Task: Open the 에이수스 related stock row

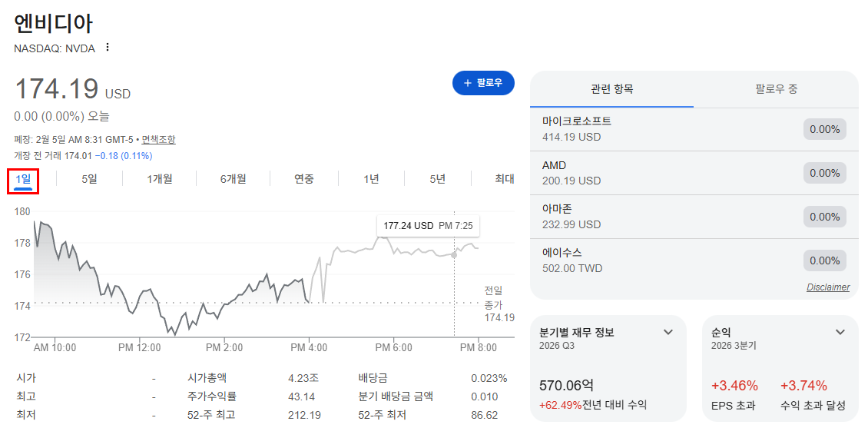Action: coord(694,260)
